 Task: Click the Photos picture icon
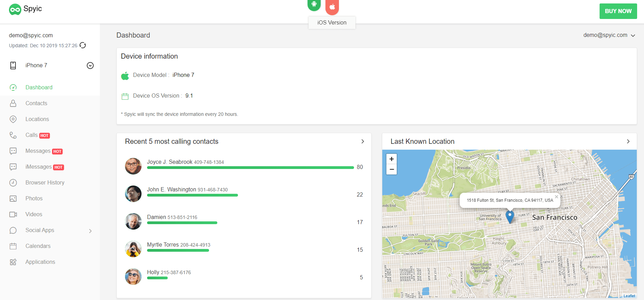[13, 199]
